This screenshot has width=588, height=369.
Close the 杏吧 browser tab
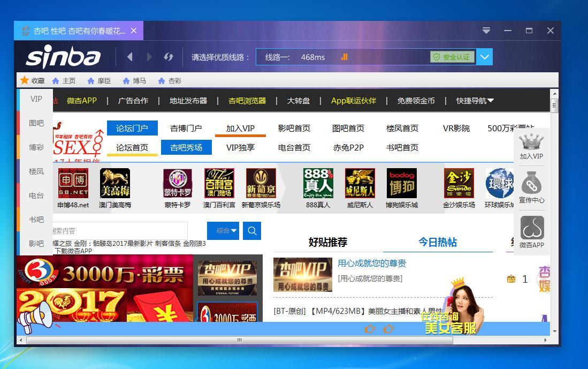pos(134,31)
